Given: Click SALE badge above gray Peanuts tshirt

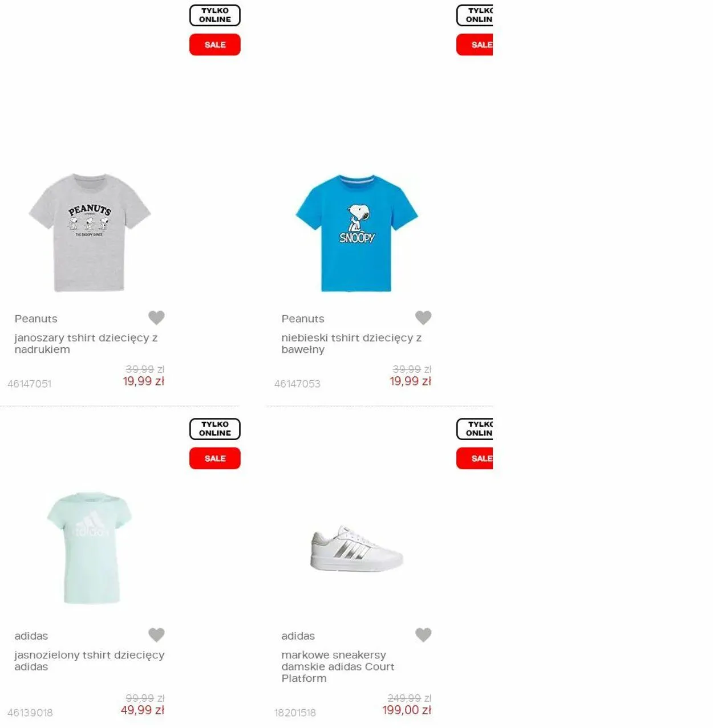Looking at the screenshot, I should point(215,44).
